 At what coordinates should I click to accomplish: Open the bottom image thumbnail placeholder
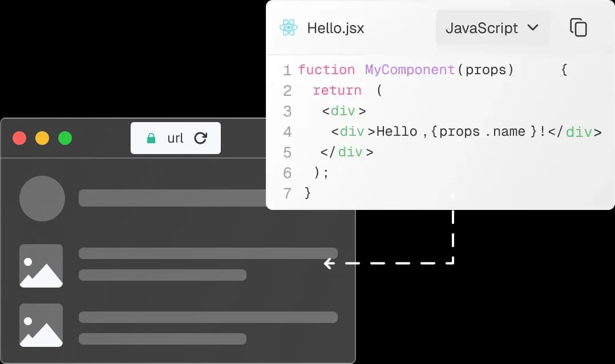pyautogui.click(x=41, y=325)
